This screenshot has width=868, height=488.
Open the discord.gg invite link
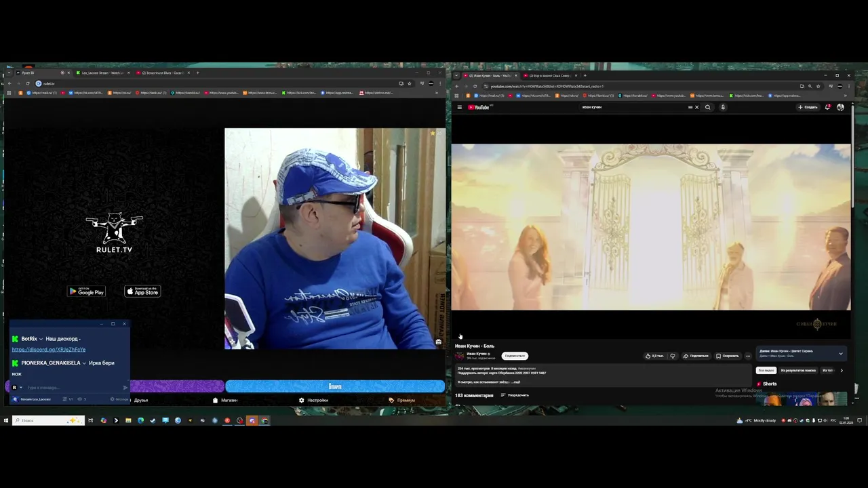pos(49,350)
